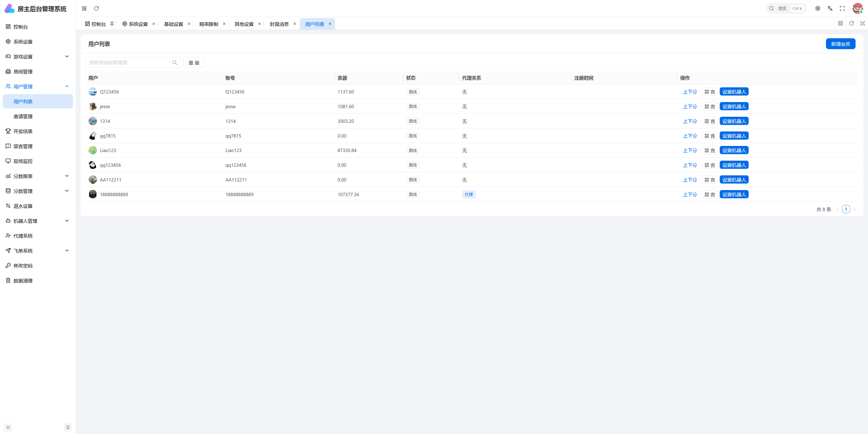Image resolution: width=868 pixels, height=434 pixels.
Task: Expand the 分数管理 sidebar group
Action: (38, 191)
